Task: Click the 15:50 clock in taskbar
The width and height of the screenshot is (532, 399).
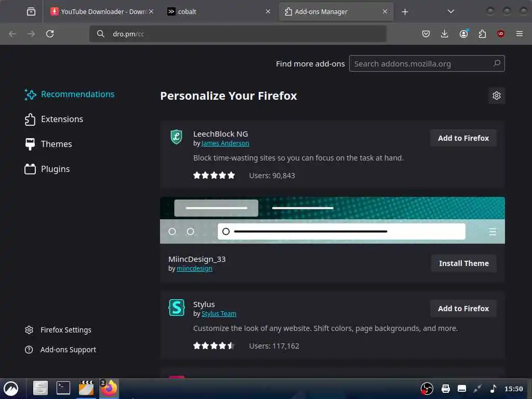Action: click(x=513, y=389)
